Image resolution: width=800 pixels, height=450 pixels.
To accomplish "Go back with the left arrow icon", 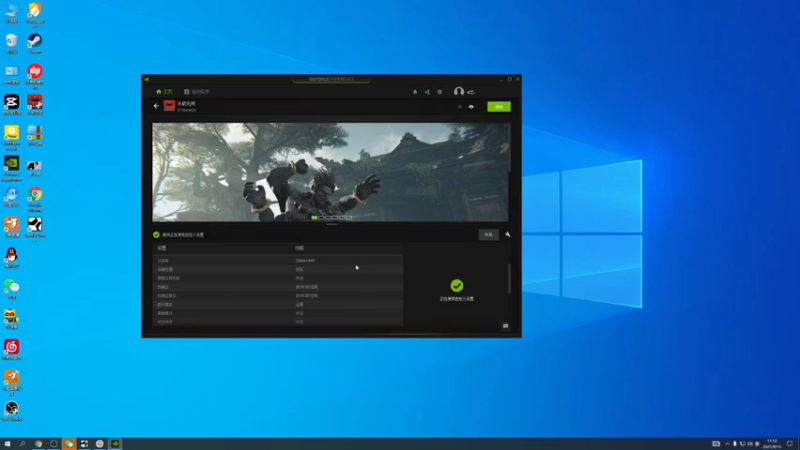I will pyautogui.click(x=156, y=106).
